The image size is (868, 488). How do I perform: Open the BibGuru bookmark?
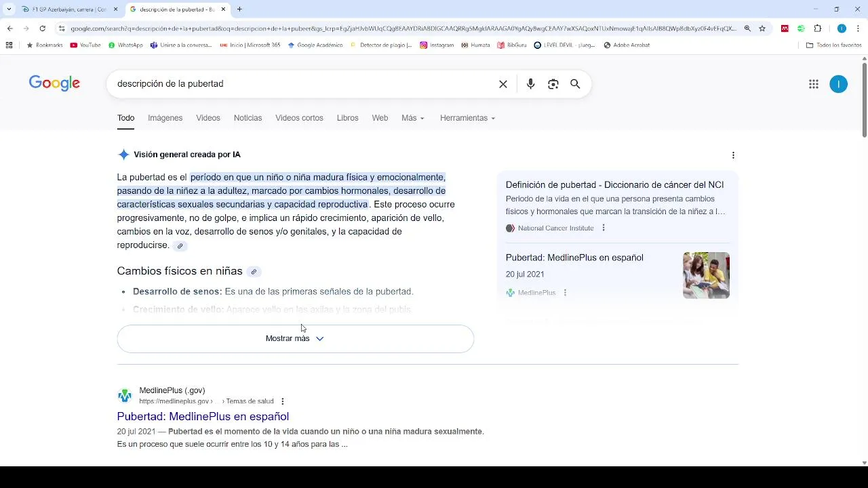click(x=512, y=45)
